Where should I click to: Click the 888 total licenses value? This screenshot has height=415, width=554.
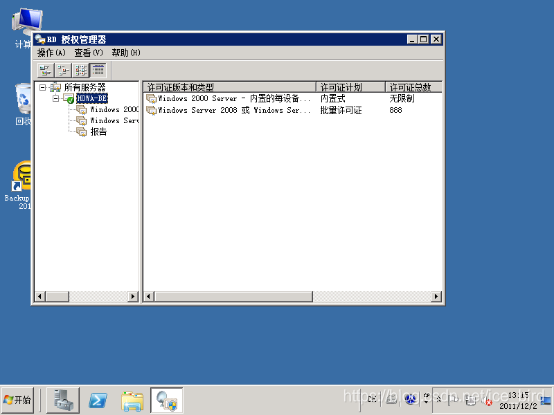coord(396,110)
